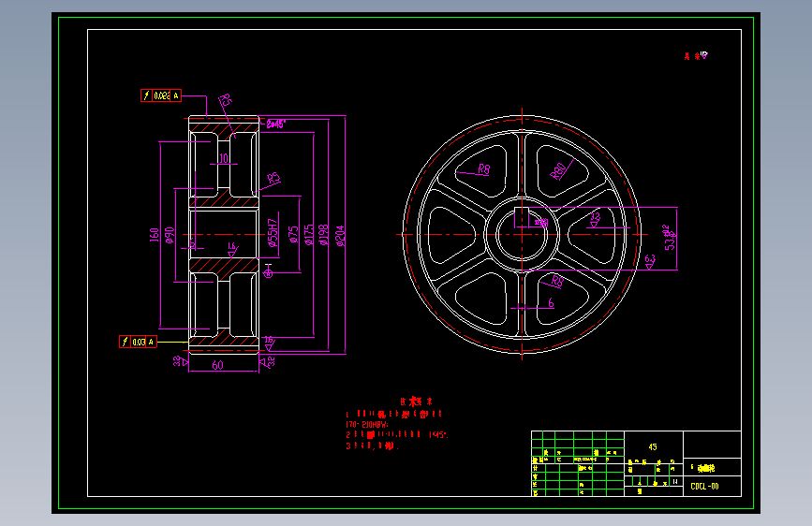Click the 6.3 surface roughness symbol

click(x=650, y=261)
